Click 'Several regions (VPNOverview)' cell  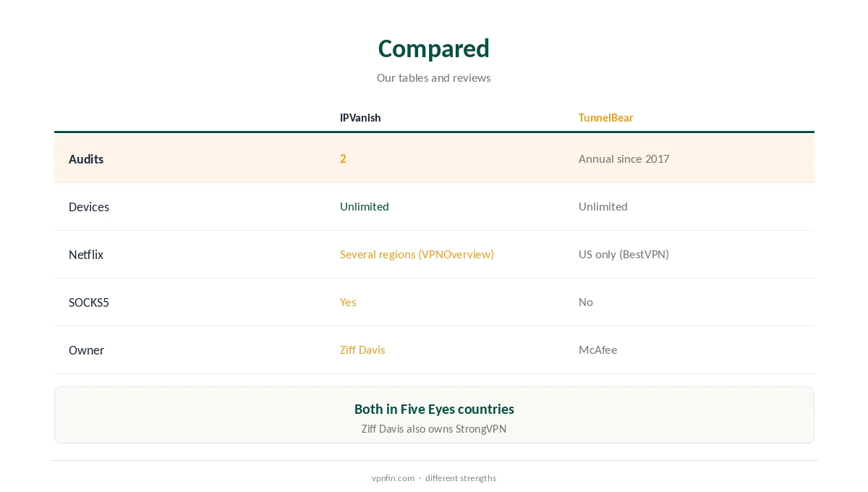pos(417,254)
